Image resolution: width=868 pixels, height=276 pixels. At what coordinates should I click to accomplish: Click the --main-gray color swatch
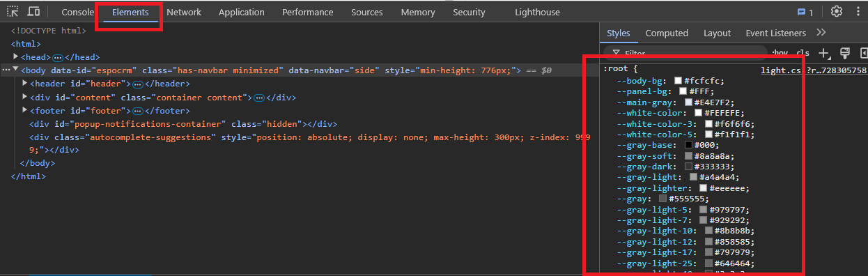(688, 102)
